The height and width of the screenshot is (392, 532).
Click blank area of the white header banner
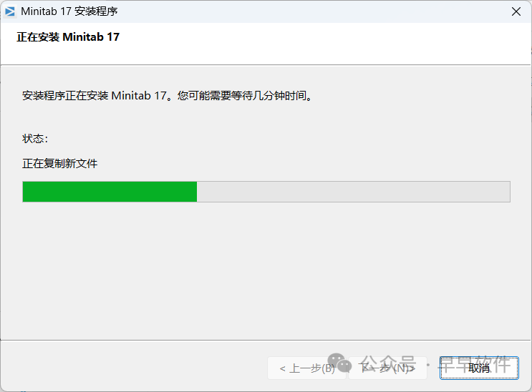[x=322, y=44]
